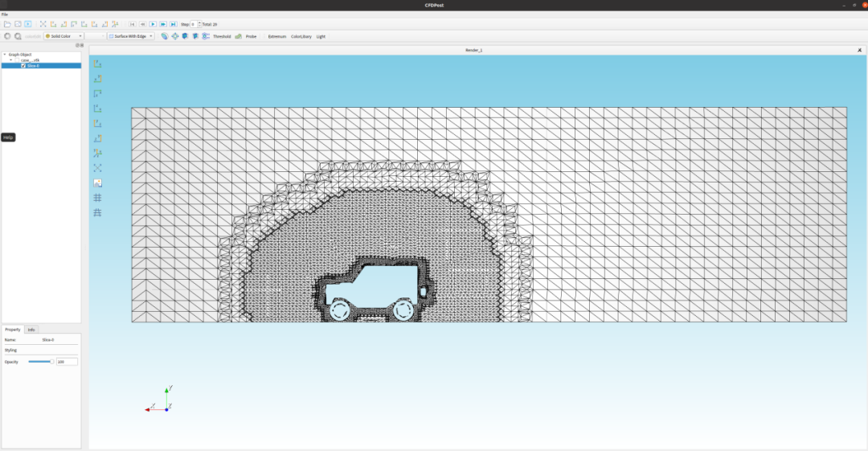Advance to the next animation frame

click(x=163, y=24)
